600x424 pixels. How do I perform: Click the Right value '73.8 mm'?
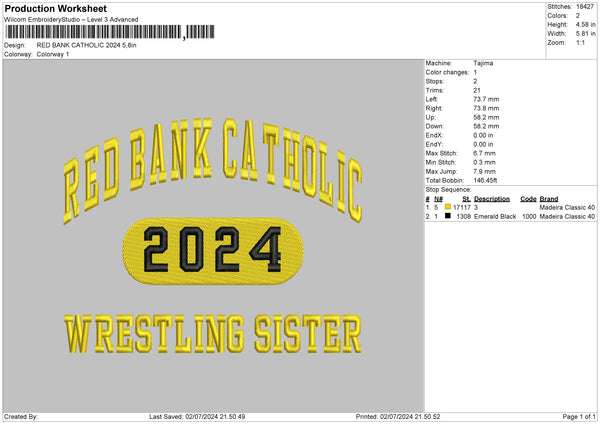coord(486,108)
